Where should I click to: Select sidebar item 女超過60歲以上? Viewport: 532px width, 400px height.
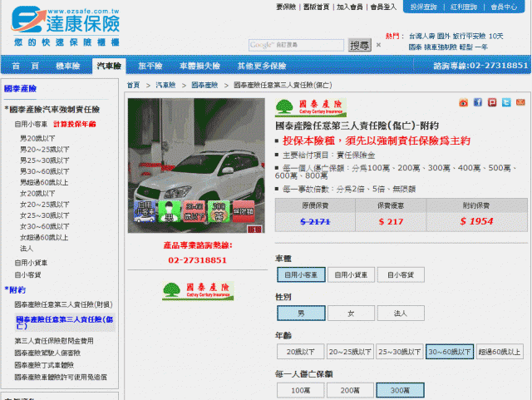[x=44, y=238]
